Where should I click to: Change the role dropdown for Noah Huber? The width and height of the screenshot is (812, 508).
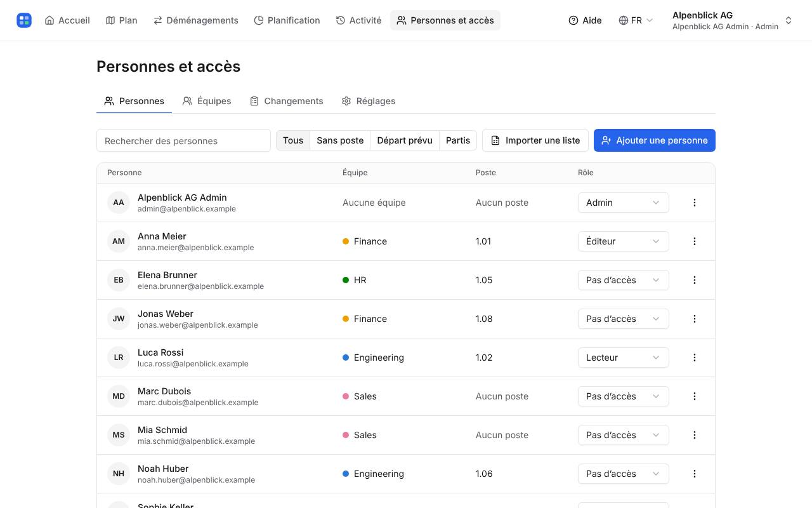click(623, 474)
